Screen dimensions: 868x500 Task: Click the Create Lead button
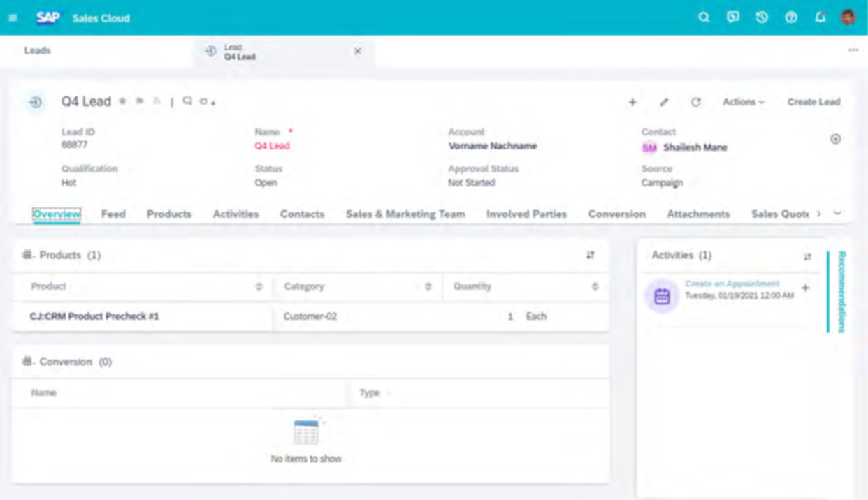pyautogui.click(x=813, y=102)
